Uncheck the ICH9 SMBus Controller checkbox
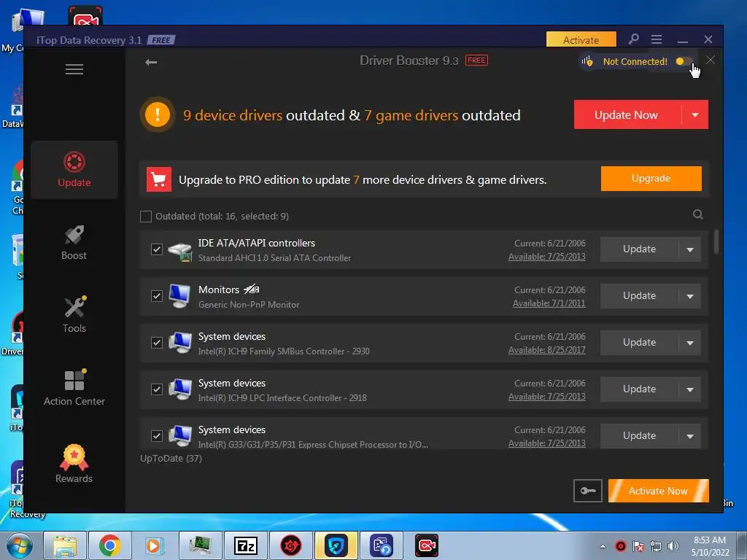The image size is (747, 560). pyautogui.click(x=157, y=343)
